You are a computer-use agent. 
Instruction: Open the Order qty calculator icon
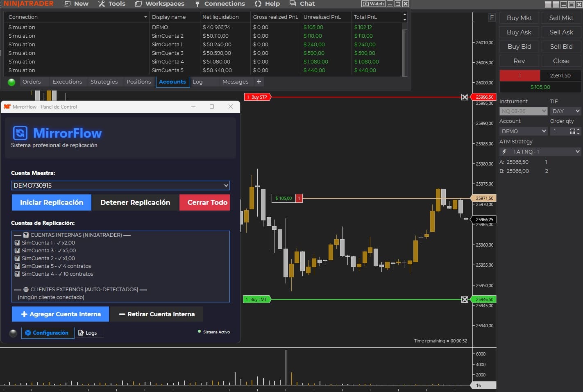572,131
